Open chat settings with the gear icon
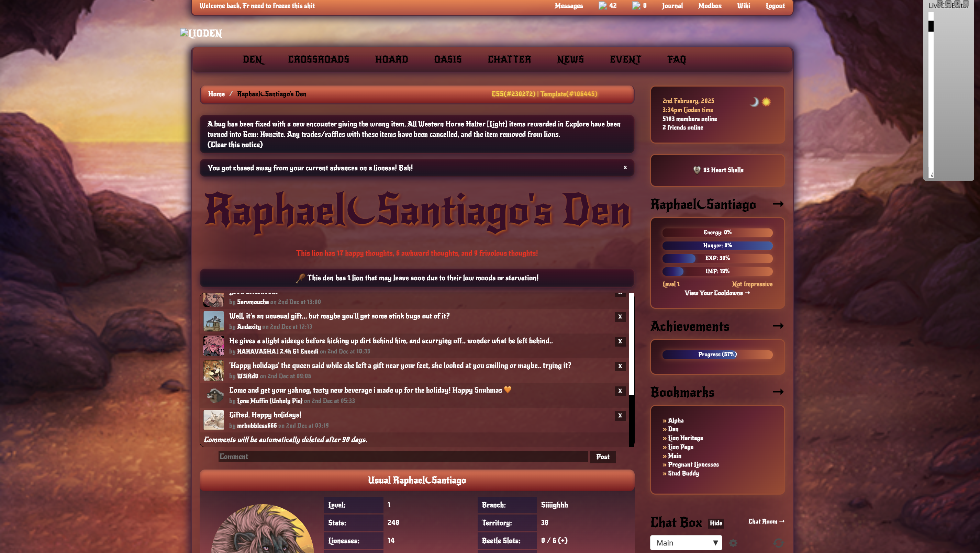This screenshot has width=980, height=553. [733, 543]
